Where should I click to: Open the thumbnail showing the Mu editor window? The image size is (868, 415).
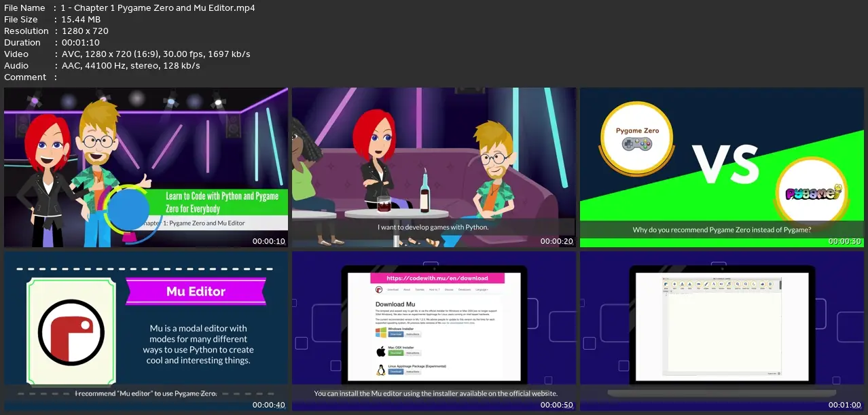[722, 331]
